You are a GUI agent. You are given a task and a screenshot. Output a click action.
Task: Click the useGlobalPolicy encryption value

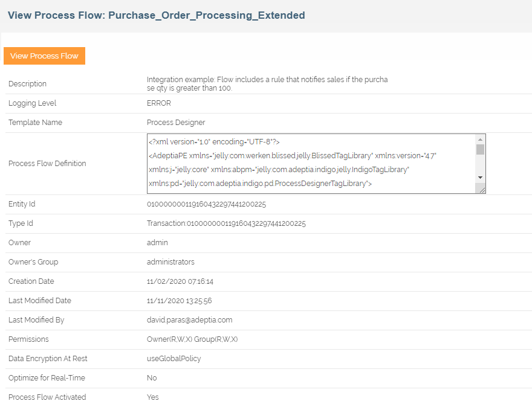(174, 359)
